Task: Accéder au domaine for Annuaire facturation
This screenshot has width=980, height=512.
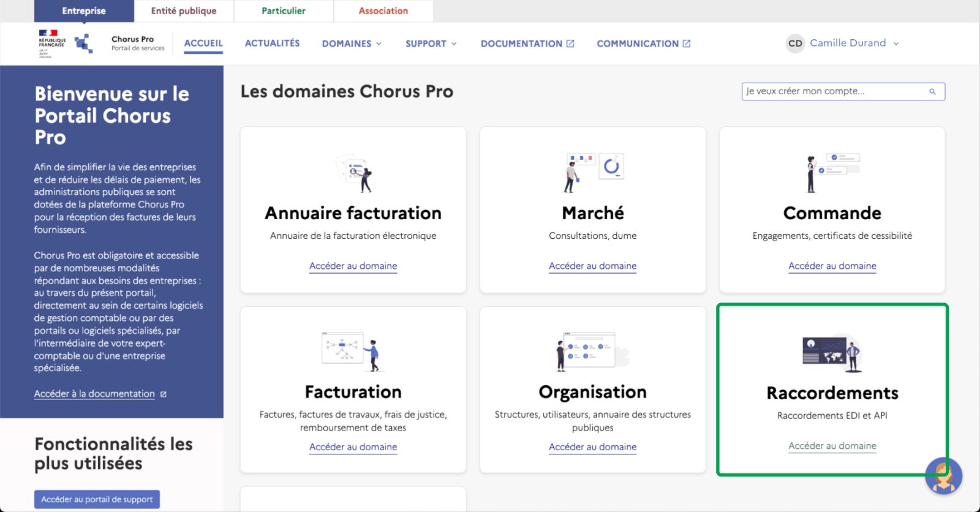Action: click(x=353, y=266)
